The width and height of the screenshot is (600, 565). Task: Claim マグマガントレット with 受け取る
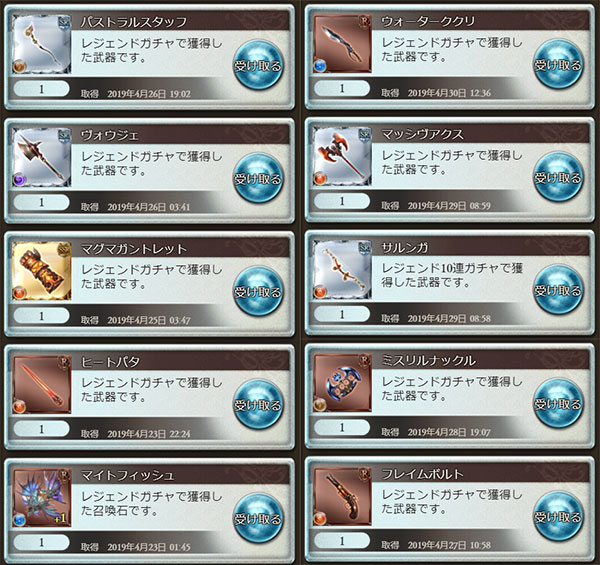click(x=258, y=291)
